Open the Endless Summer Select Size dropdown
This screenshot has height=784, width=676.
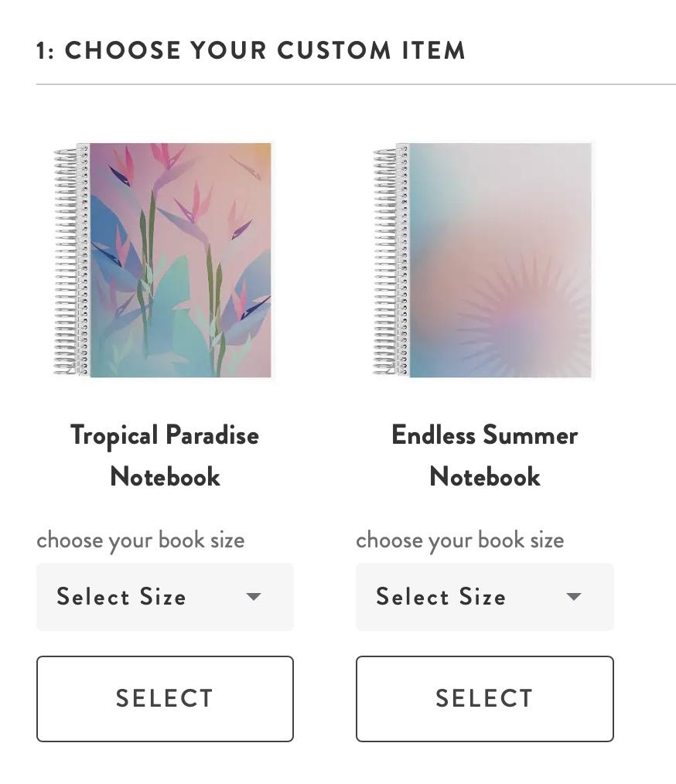pos(484,597)
